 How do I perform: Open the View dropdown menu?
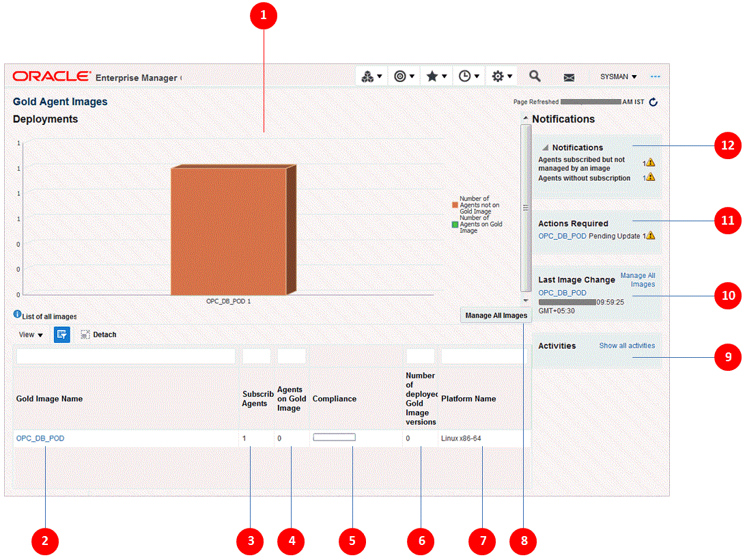click(x=31, y=335)
